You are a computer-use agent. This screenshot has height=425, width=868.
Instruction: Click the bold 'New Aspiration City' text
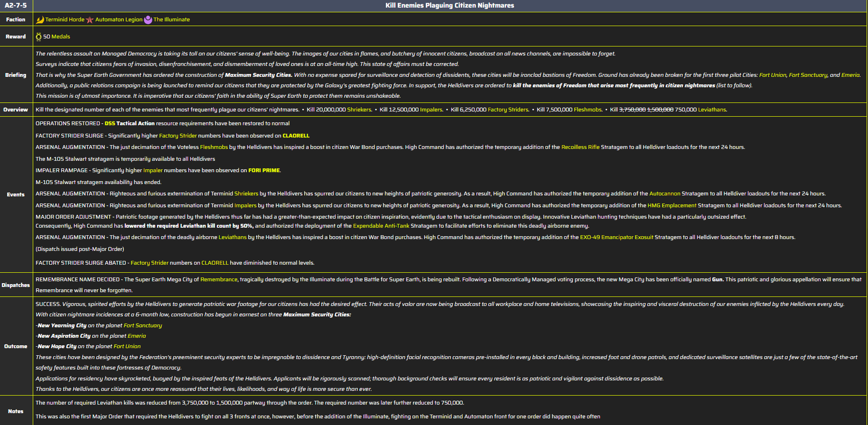pos(64,336)
